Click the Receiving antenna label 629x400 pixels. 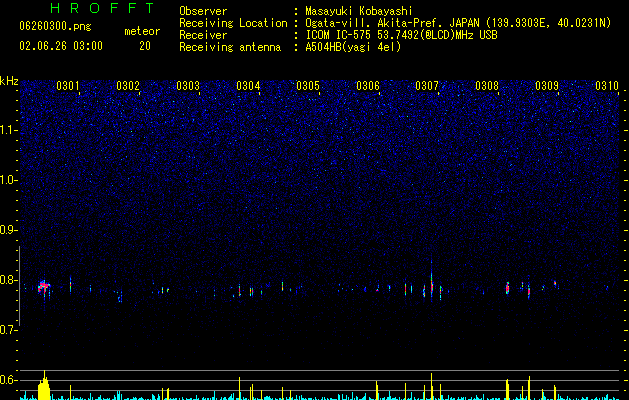tap(230, 47)
